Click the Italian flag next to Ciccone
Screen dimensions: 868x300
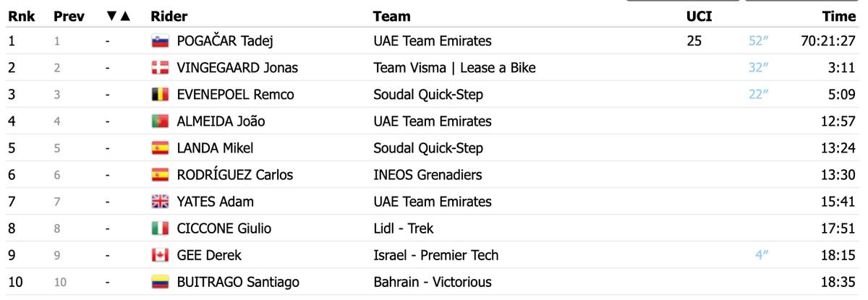point(159,228)
